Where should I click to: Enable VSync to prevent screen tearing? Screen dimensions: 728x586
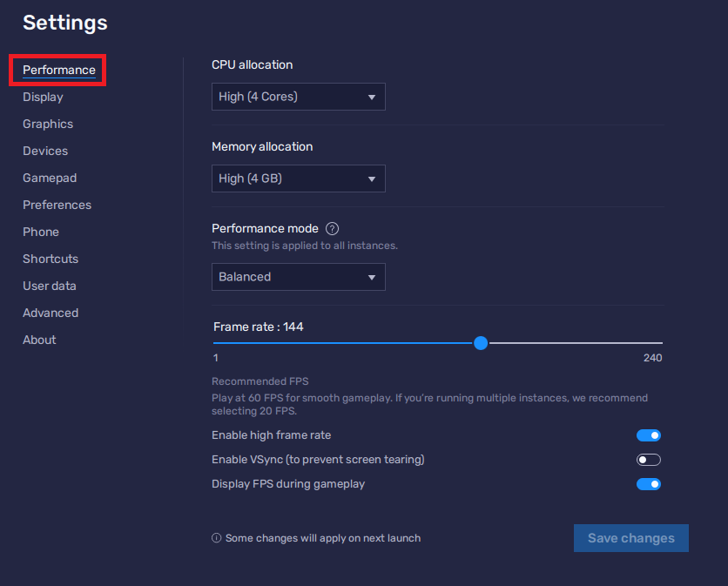point(648,459)
